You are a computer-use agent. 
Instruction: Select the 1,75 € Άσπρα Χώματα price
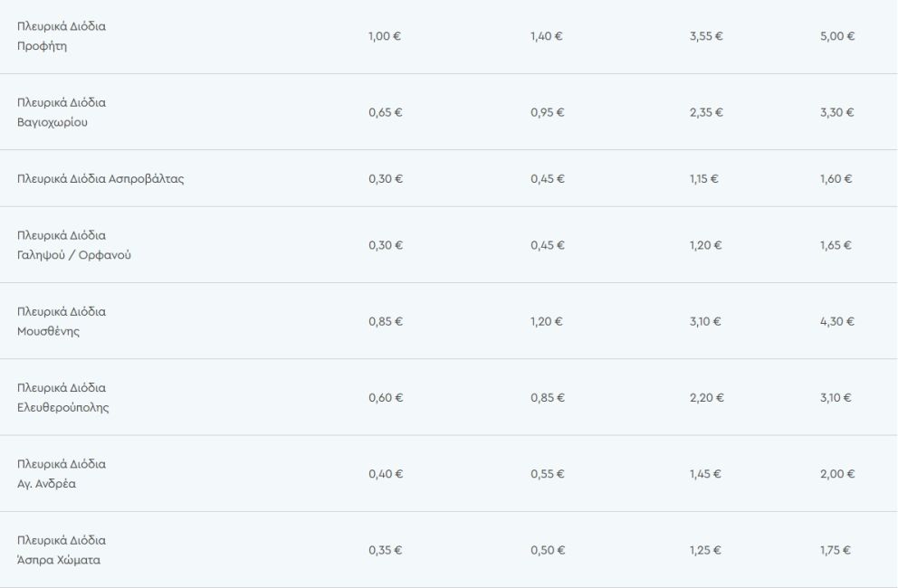tap(836, 550)
